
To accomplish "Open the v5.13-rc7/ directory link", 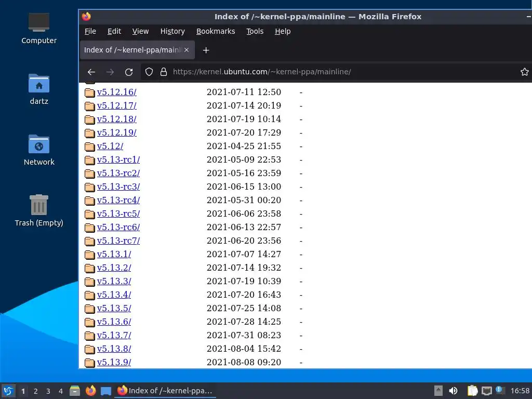I will (118, 241).
